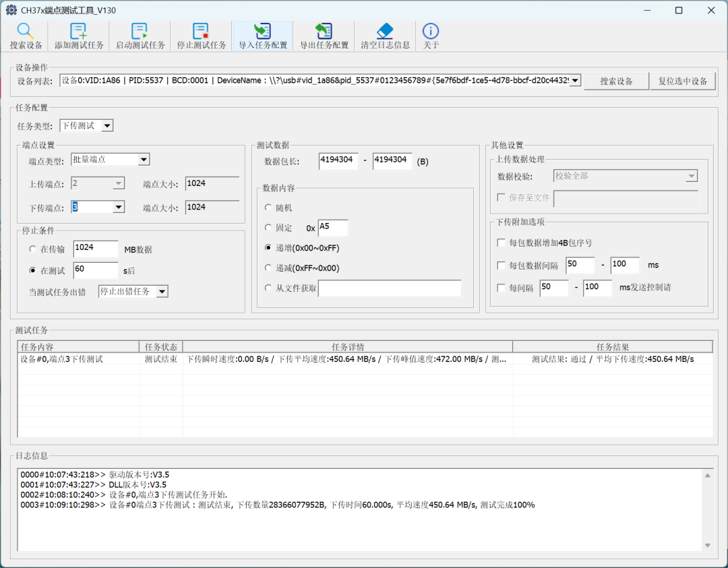Select the 从文件获取 radio button
The height and width of the screenshot is (568, 728).
pyautogui.click(x=268, y=288)
